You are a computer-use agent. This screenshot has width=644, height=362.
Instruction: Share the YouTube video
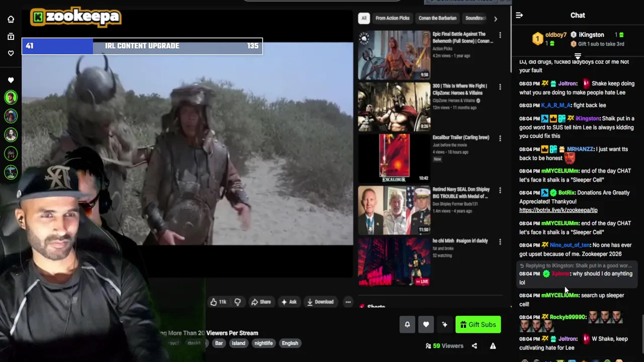click(x=261, y=302)
